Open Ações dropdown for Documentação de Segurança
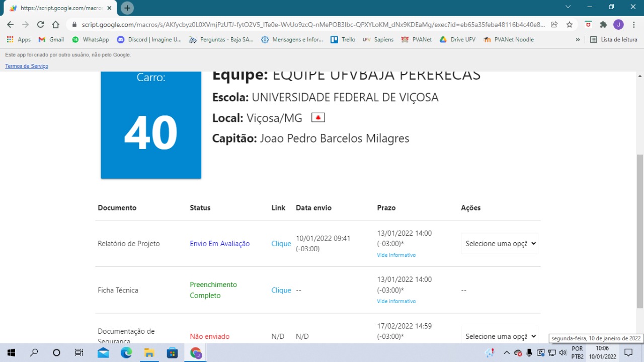The height and width of the screenshot is (362, 644). pyautogui.click(x=500, y=336)
